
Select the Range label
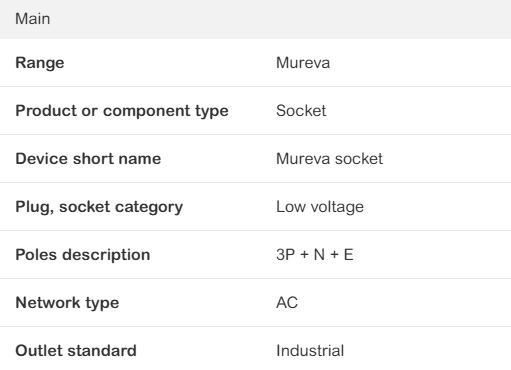(x=40, y=63)
